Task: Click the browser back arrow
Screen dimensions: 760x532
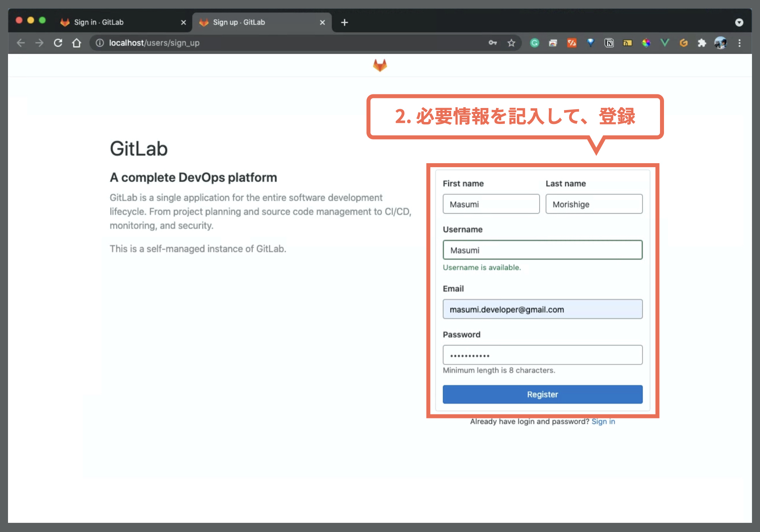Action: coord(21,43)
